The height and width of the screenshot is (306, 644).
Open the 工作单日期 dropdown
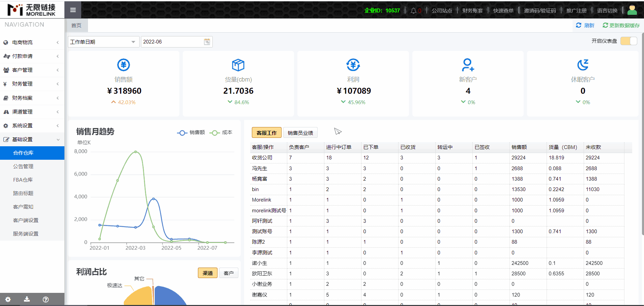click(x=103, y=42)
